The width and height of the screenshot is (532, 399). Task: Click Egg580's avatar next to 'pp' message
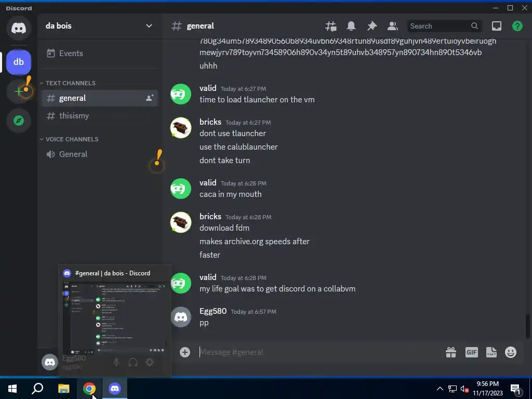click(x=180, y=317)
